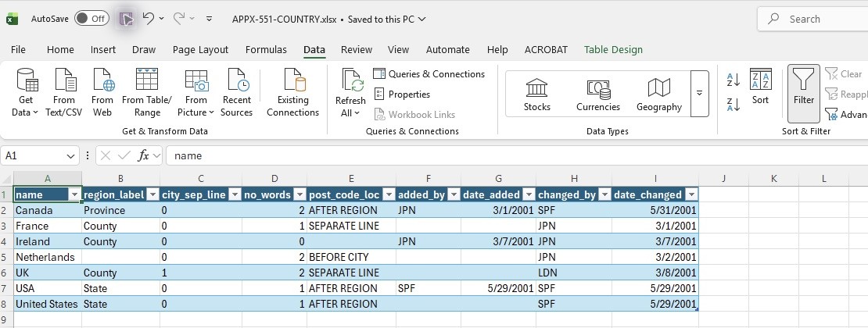Click the Excel app logo
This screenshot has width=868, height=328.
coord(13,19)
